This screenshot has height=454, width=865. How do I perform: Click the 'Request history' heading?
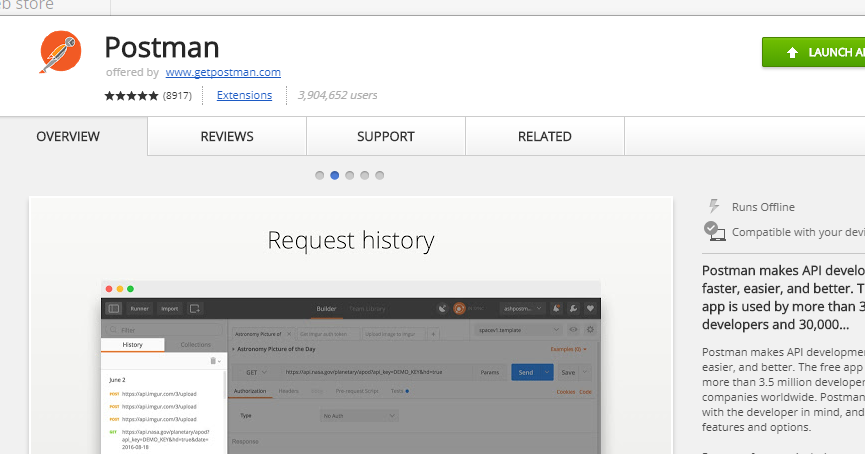click(x=351, y=241)
